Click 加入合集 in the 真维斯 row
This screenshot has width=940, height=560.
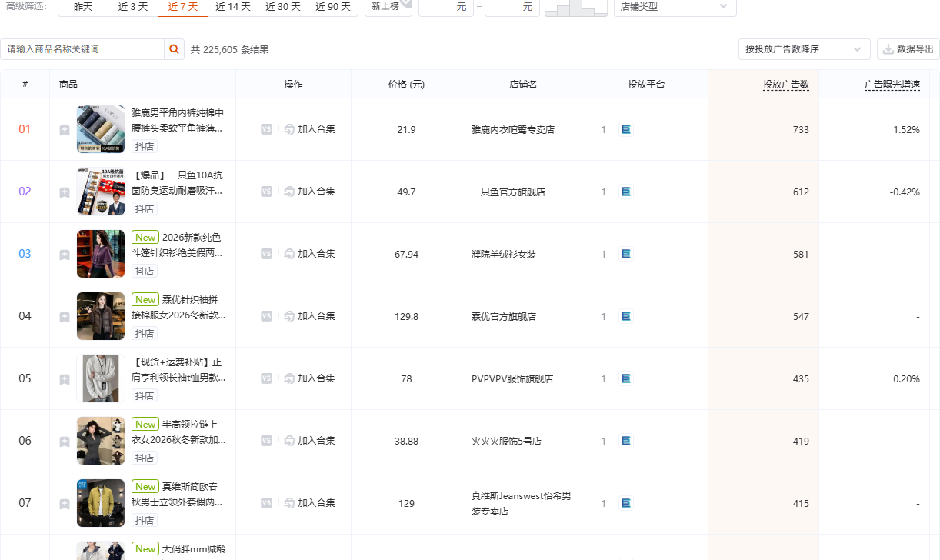[x=310, y=503]
